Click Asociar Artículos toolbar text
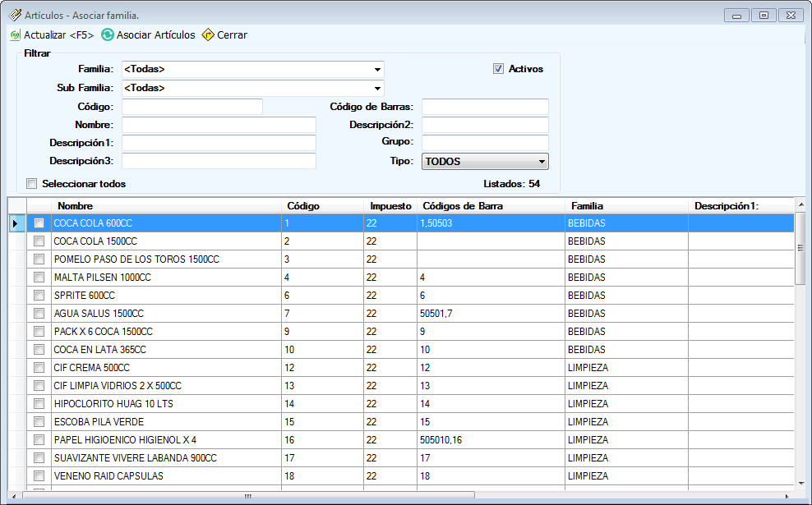 [156, 35]
